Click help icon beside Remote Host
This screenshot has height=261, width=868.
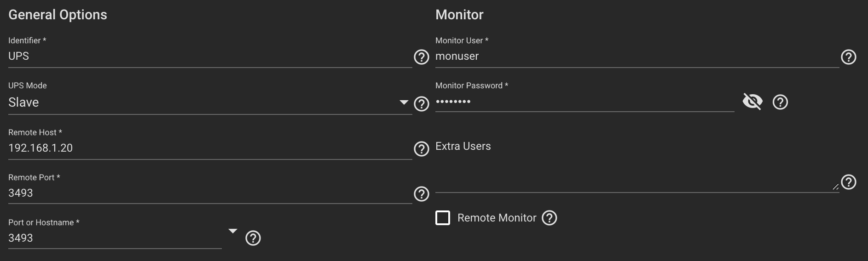421,149
